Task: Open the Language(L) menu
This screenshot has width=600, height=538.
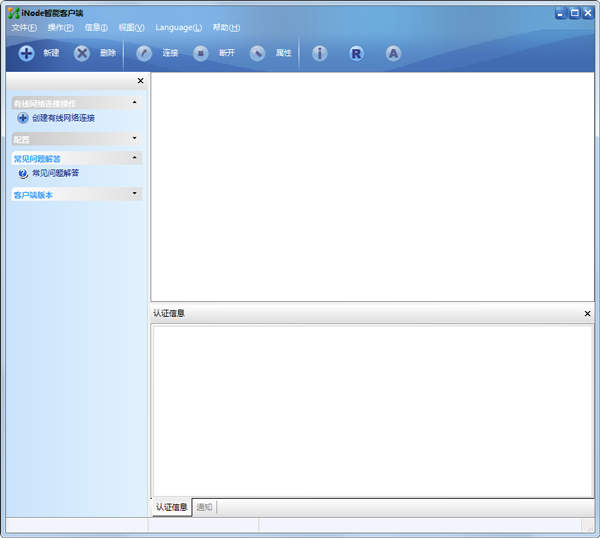Action: pyautogui.click(x=179, y=28)
